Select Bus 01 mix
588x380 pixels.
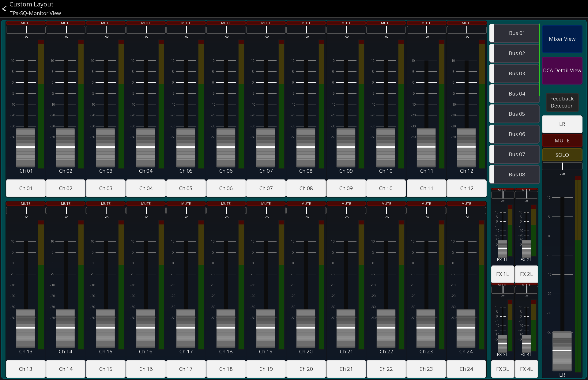point(514,33)
